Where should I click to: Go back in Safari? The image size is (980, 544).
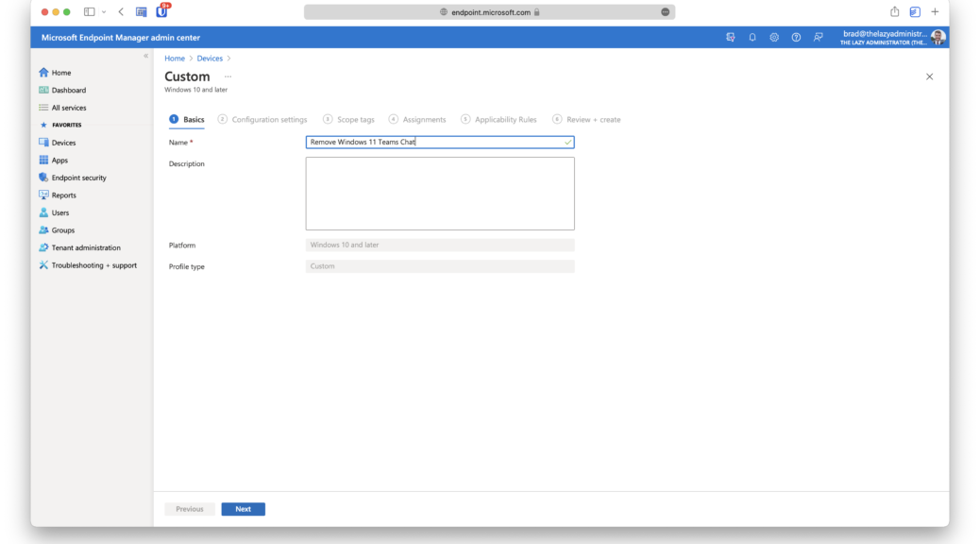pos(121,12)
